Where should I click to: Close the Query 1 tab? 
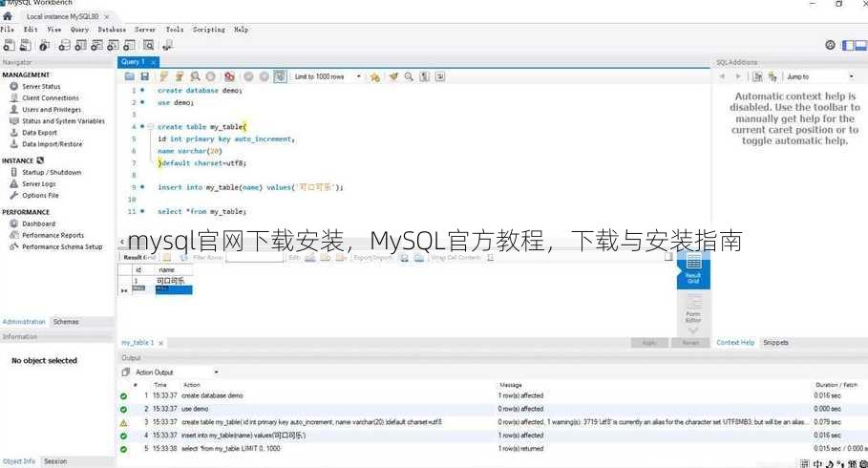pos(154,62)
